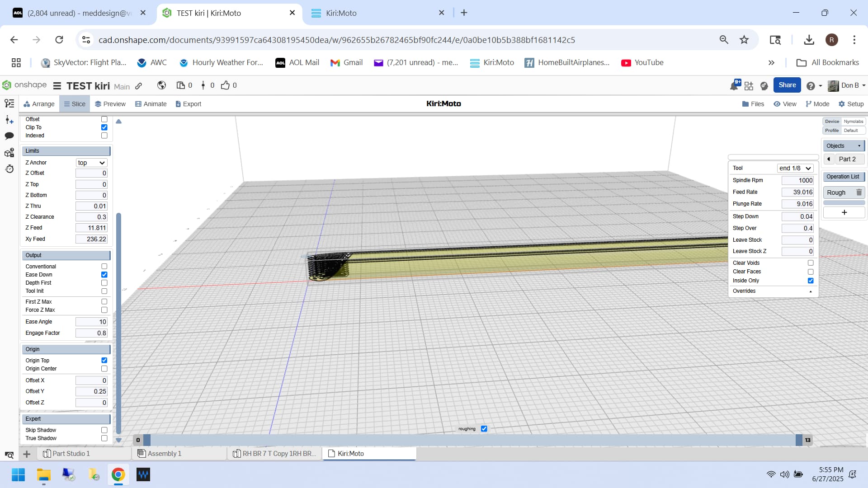The image size is (868, 488).
Task: Open the Z Anchor dropdown
Action: point(91,163)
